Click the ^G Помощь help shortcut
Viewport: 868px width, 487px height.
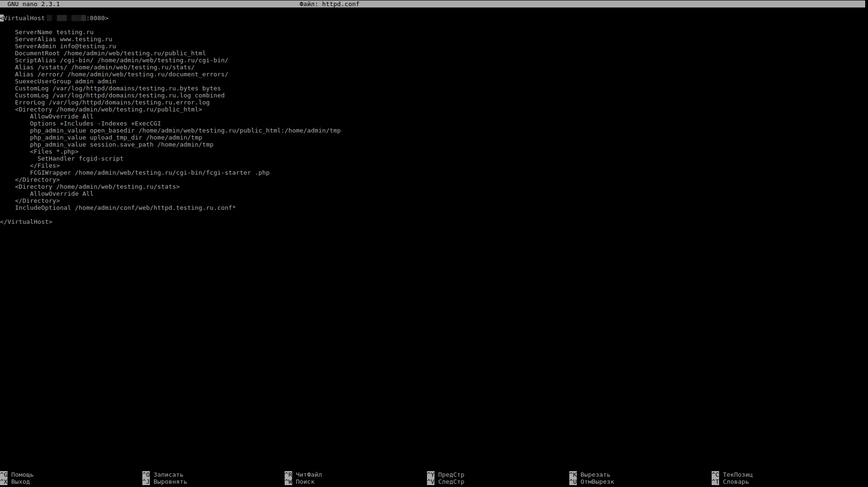[x=17, y=474]
